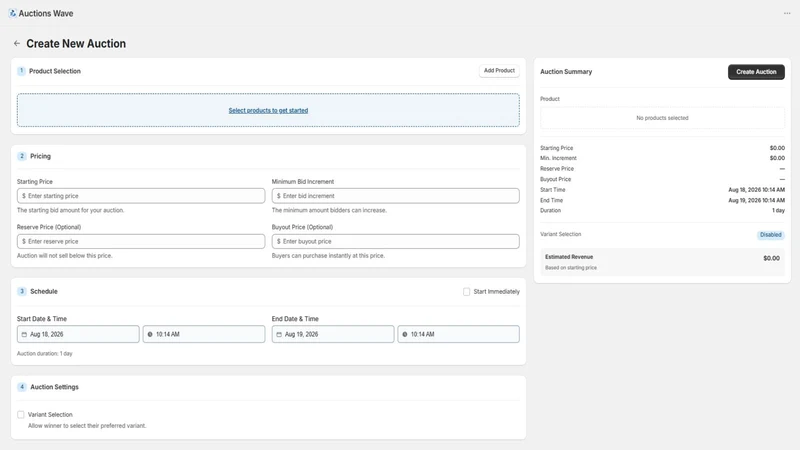Click the Auction duration: 1 day text

coord(45,354)
